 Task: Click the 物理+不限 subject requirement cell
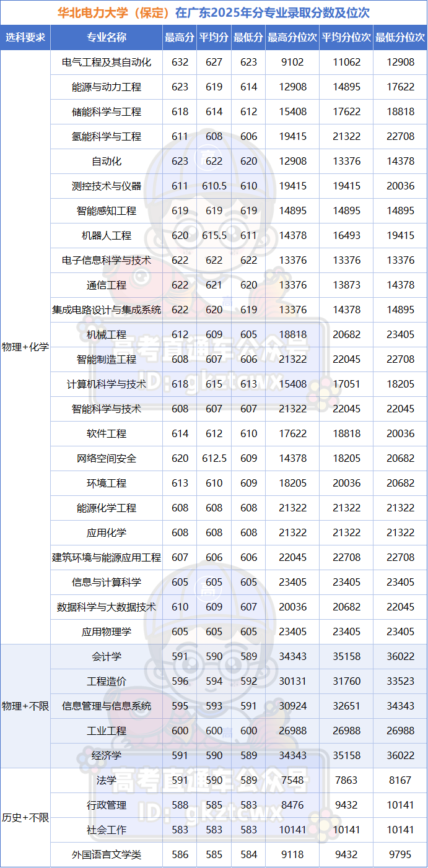[25, 706]
